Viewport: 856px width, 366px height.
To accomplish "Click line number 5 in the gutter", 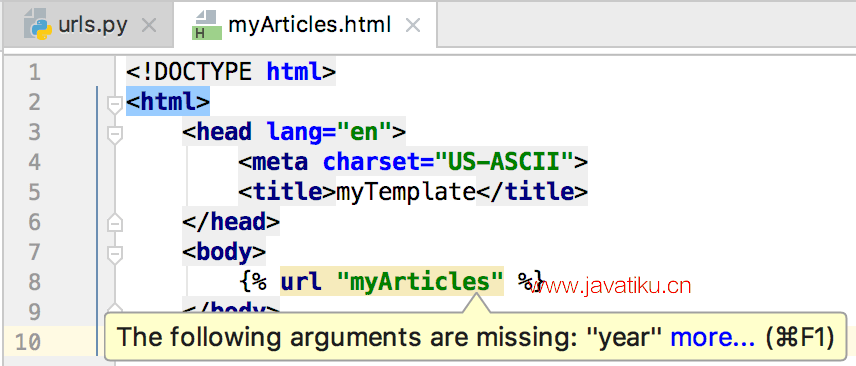I will pos(34,192).
